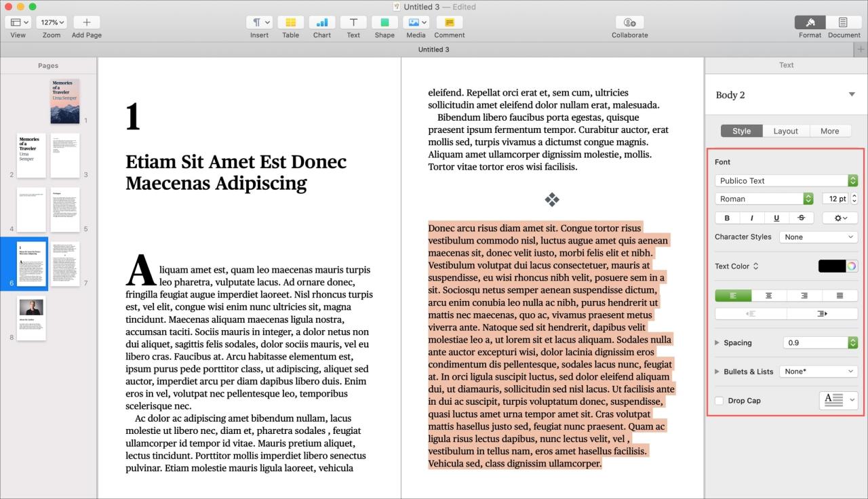Adjust the font size stepper arrows
The height and width of the screenshot is (499, 868).
pos(854,199)
